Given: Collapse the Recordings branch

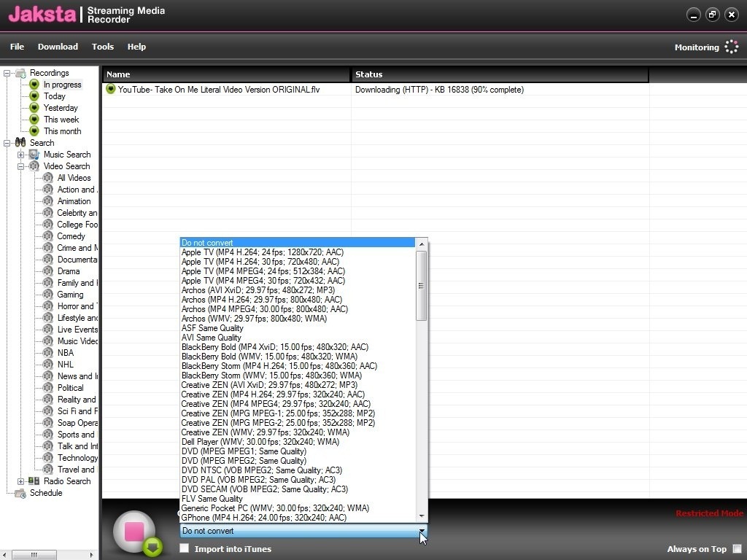Looking at the screenshot, I should (x=6, y=72).
